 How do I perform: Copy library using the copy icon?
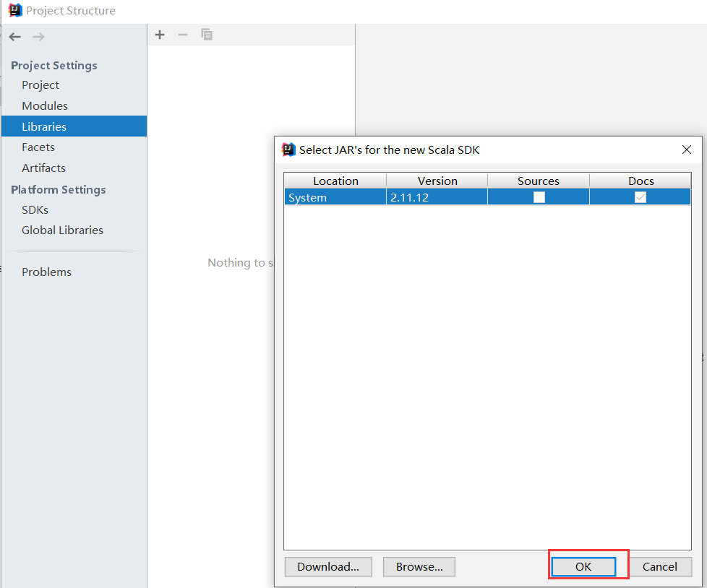click(x=207, y=35)
